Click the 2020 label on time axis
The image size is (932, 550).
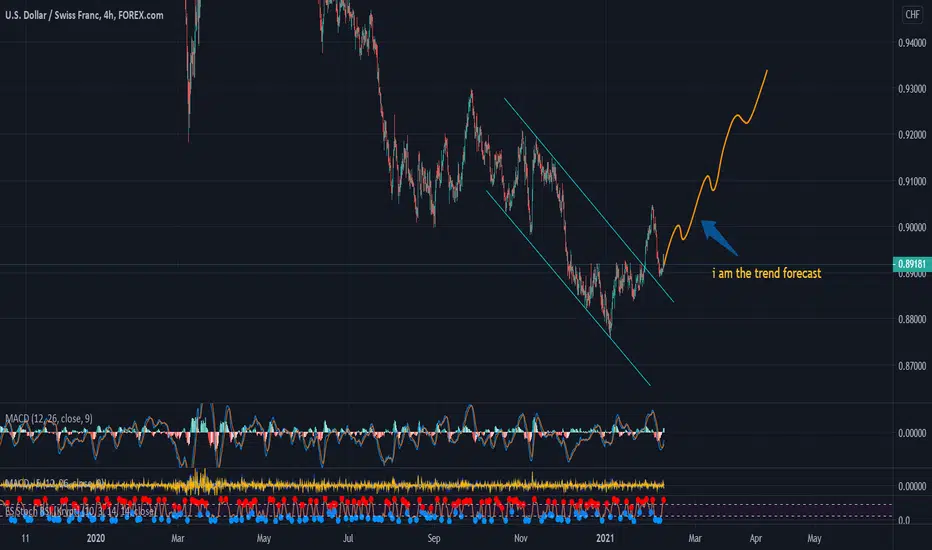(96, 538)
